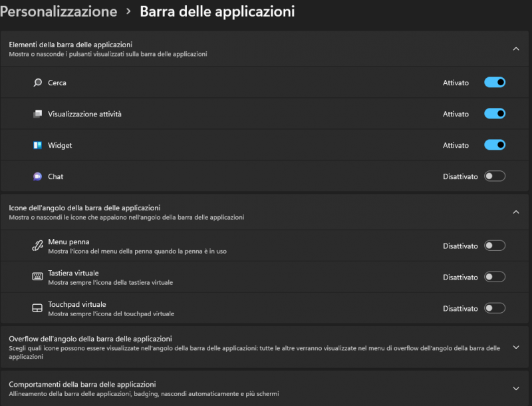Click the Menu penna icon
Screen dimensions: 532x406
[x=37, y=246]
